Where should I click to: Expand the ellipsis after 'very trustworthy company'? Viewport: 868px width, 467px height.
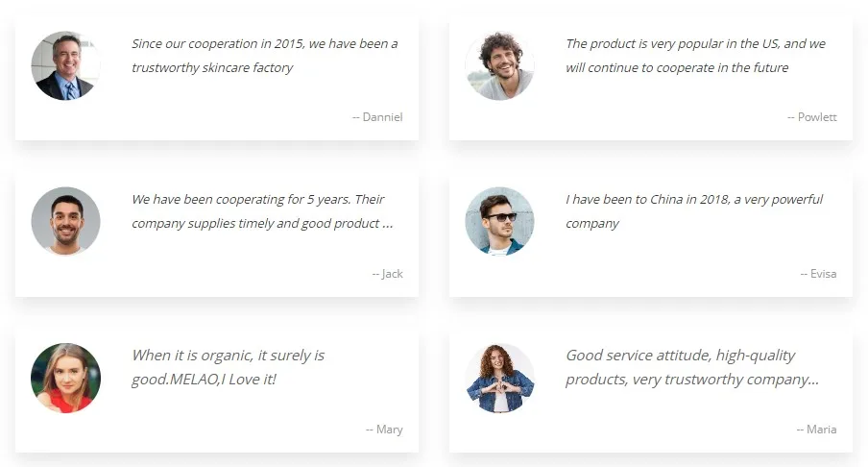pyautogui.click(x=813, y=381)
